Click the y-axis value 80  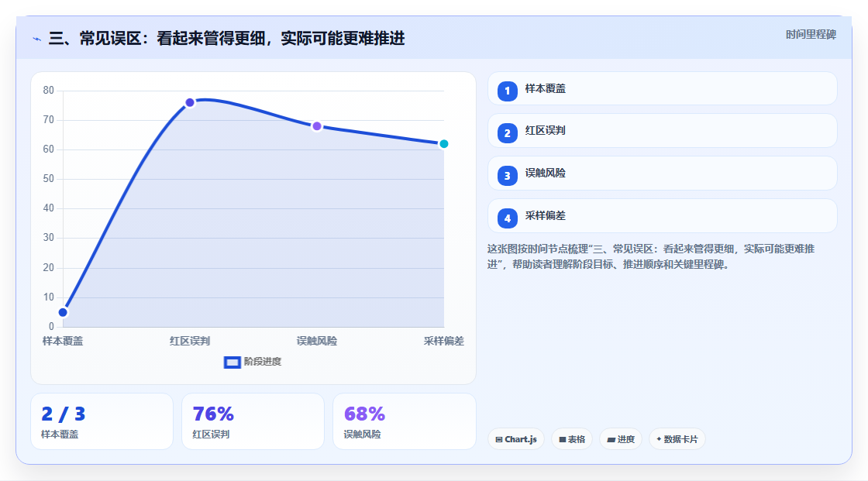coord(49,90)
